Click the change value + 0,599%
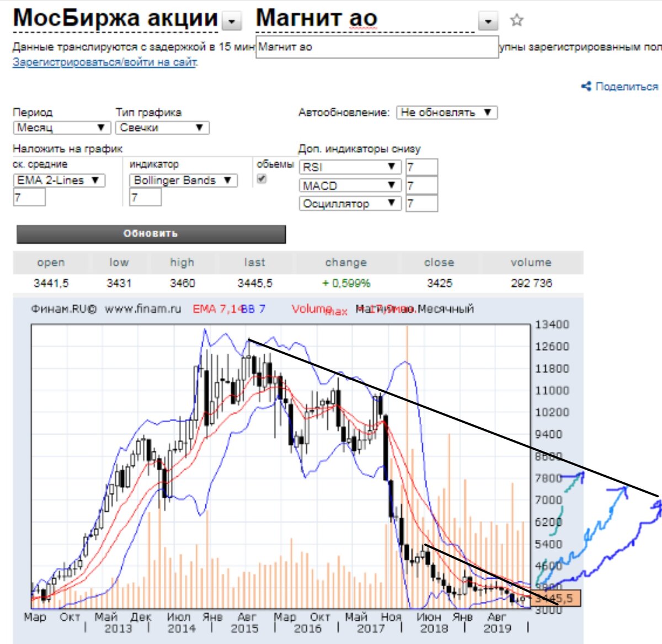The width and height of the screenshot is (662, 644). coord(346,283)
